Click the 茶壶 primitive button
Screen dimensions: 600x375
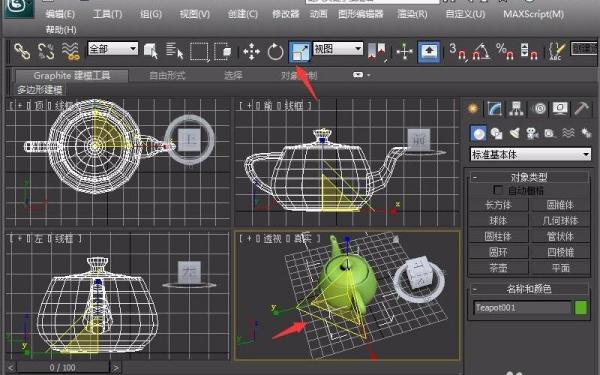coord(498,268)
